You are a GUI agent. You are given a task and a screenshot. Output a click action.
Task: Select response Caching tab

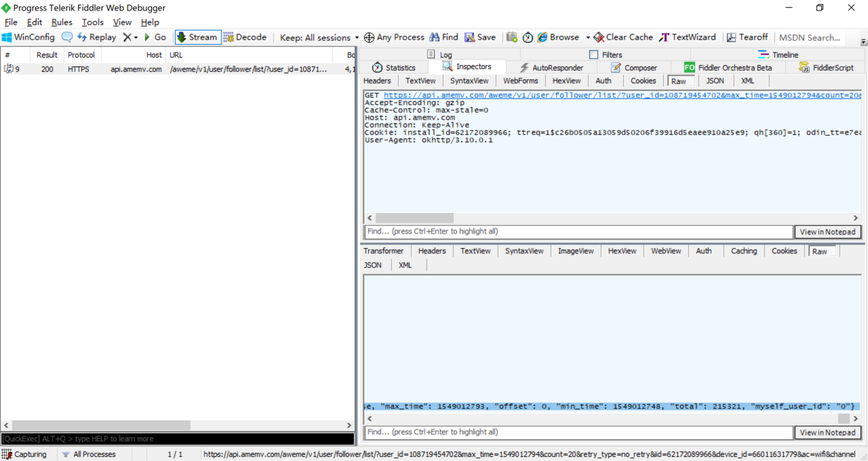tap(744, 251)
